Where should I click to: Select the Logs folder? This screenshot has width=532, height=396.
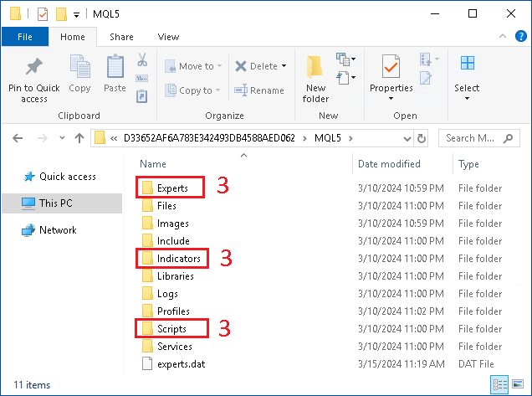click(160, 294)
